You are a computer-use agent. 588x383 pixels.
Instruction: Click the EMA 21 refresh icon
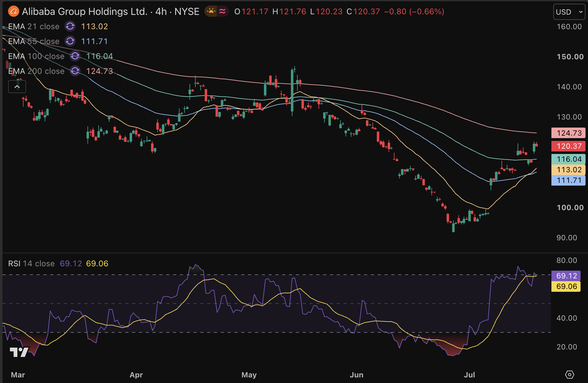coord(70,26)
